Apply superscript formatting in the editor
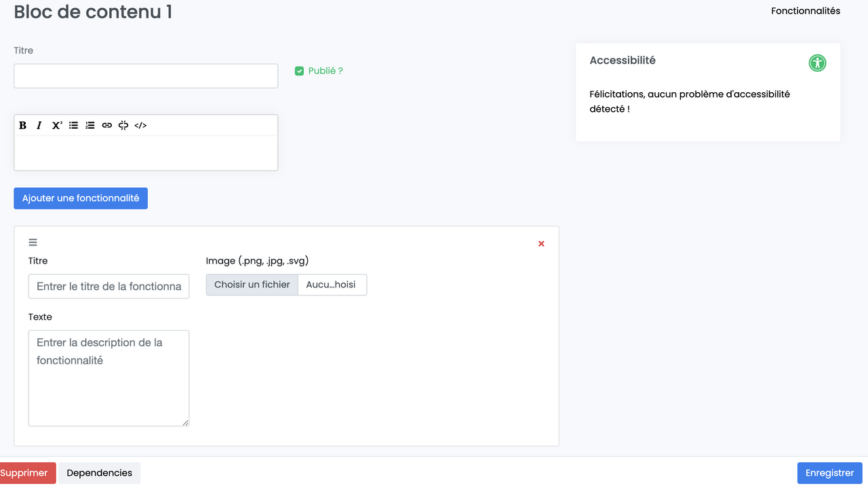Screen dimensions: 868x488 (57, 125)
